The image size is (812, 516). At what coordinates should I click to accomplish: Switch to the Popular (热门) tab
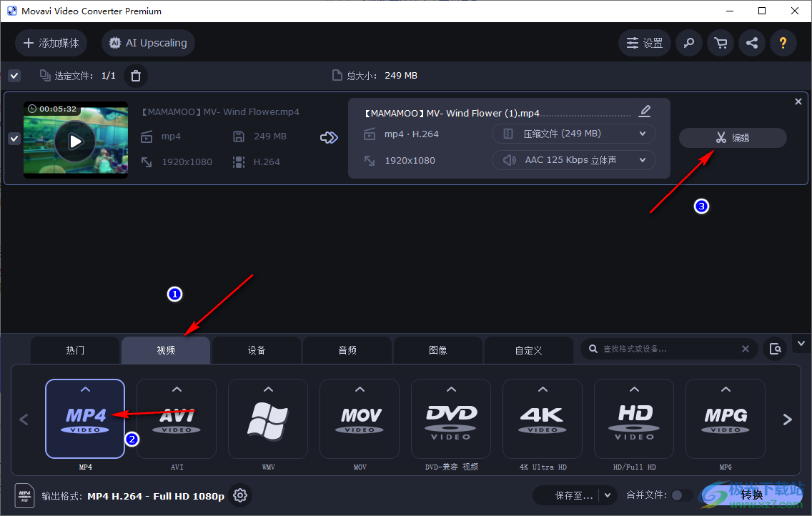(75, 350)
